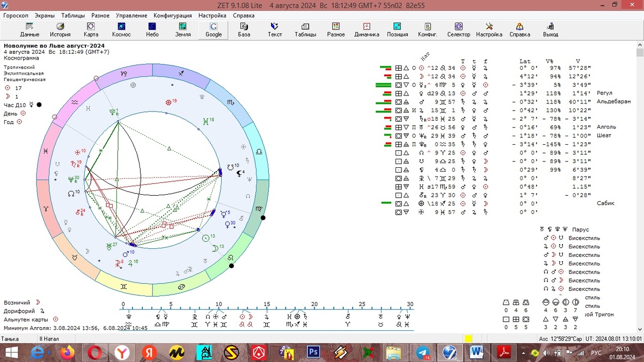Click the Возничий label
This screenshot has width=644, height=362.
click(x=17, y=302)
